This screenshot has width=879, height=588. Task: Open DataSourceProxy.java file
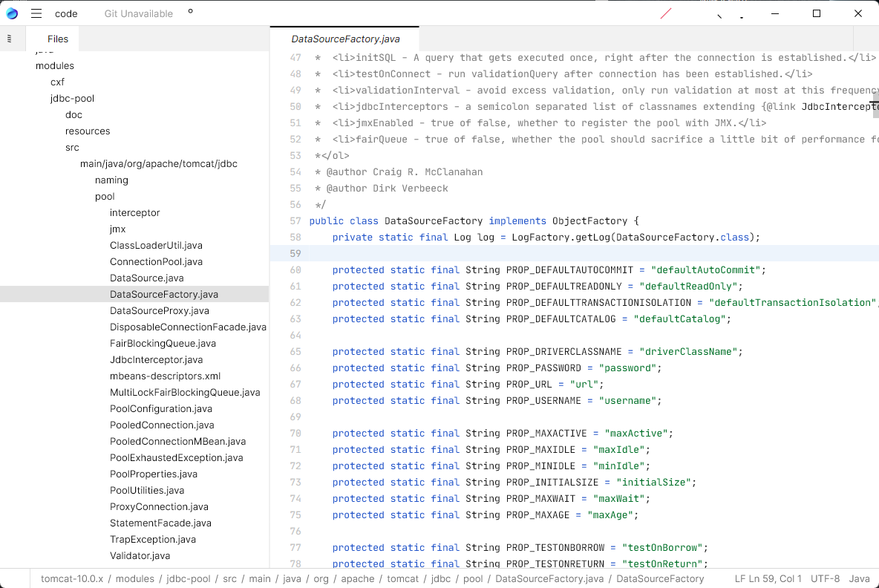pyautogui.click(x=159, y=310)
